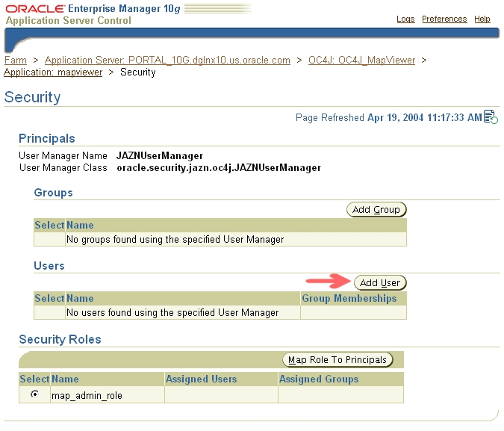Navigate to OC4J_MapViewer breadcrumb
Viewport: 504px width, 431px height.
pyautogui.click(x=361, y=61)
